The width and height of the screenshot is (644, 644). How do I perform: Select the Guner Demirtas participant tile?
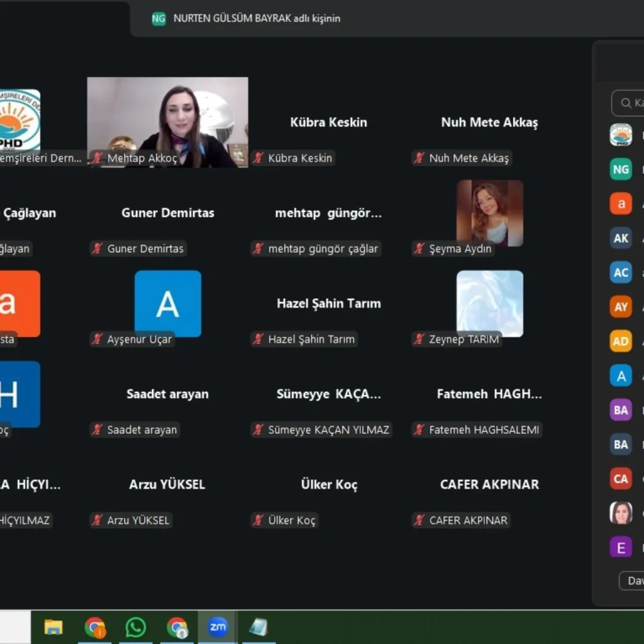click(x=167, y=213)
